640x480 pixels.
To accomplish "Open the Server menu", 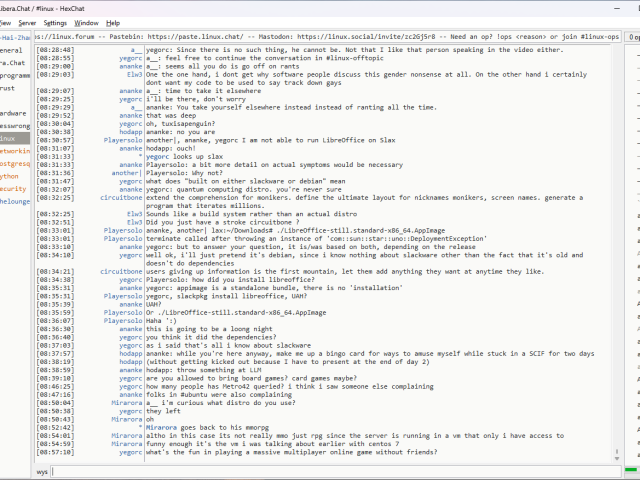I will point(27,22).
